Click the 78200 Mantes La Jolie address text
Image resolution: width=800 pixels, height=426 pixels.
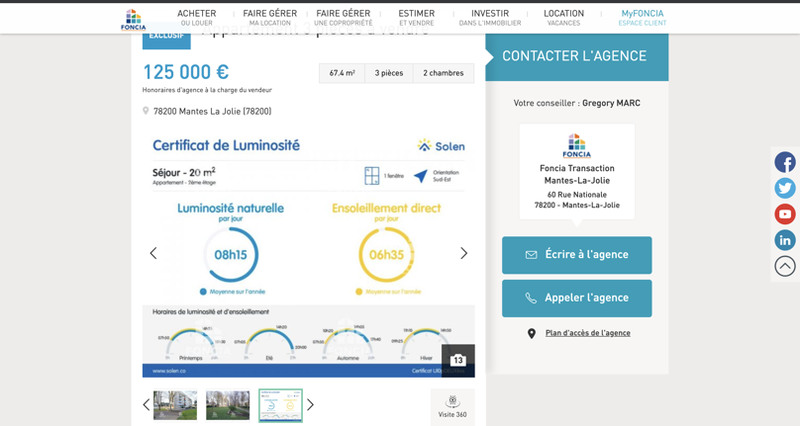coord(212,111)
